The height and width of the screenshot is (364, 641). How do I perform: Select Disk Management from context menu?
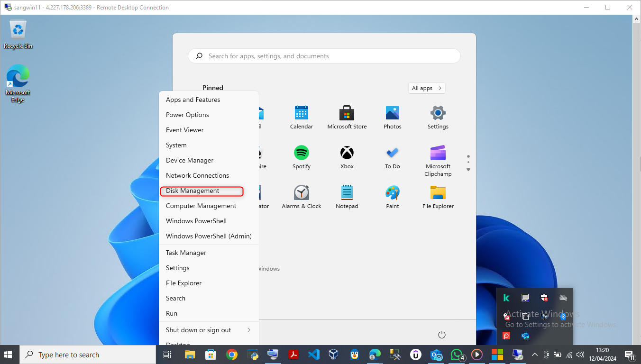pos(192,191)
